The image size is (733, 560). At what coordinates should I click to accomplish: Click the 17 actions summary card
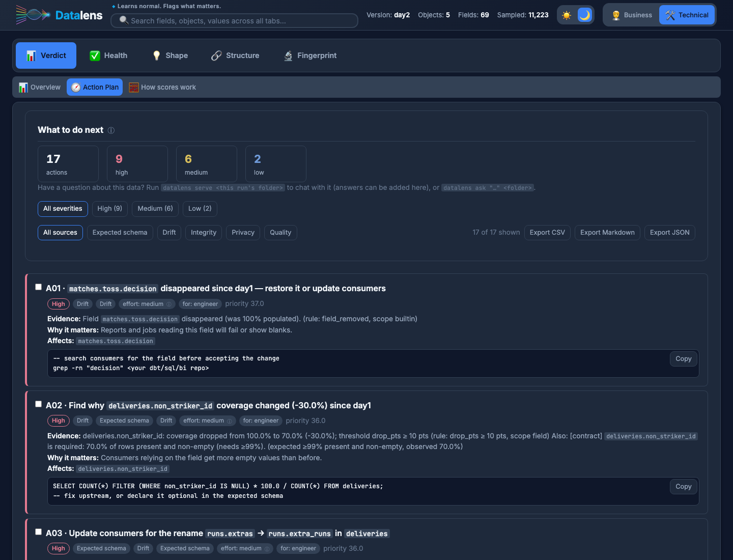pyautogui.click(x=68, y=164)
